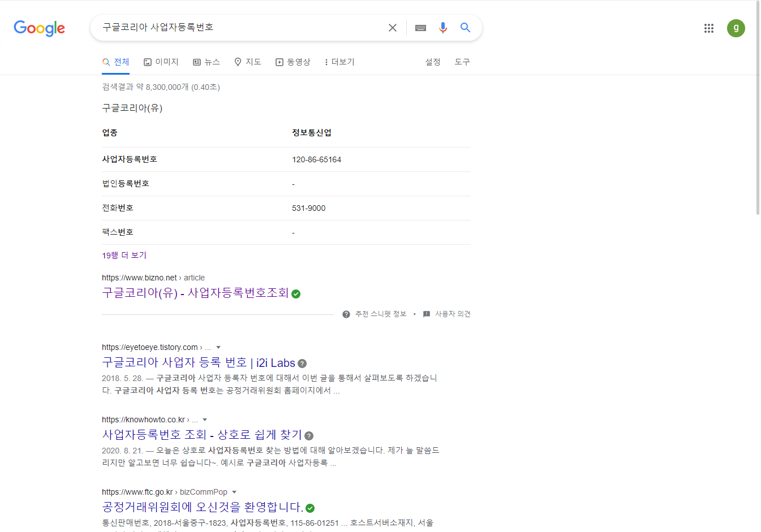761x532 pixels.
Task: Switch to the 이미지 tab
Action: [x=161, y=62]
